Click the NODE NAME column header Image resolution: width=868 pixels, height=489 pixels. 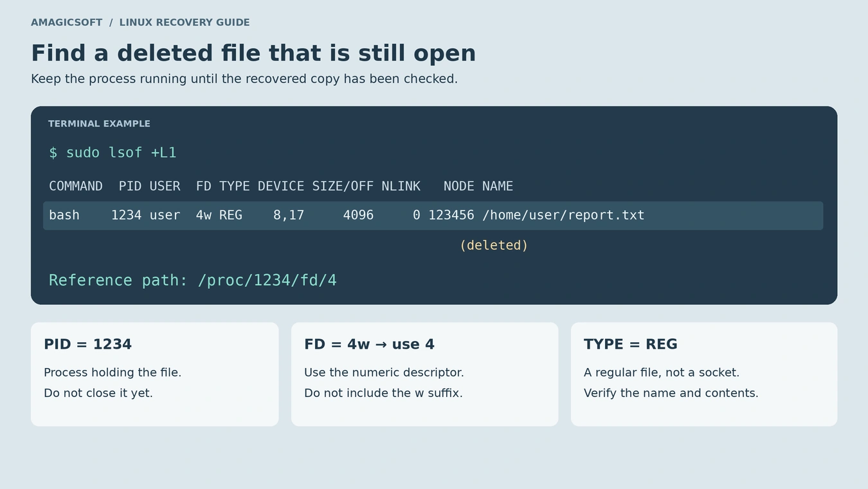478,186
